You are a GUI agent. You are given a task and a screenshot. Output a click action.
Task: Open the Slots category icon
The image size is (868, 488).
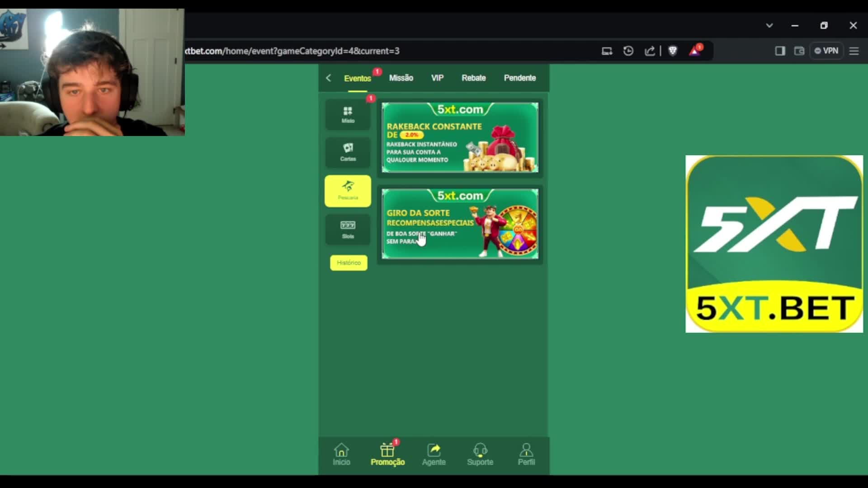click(348, 230)
